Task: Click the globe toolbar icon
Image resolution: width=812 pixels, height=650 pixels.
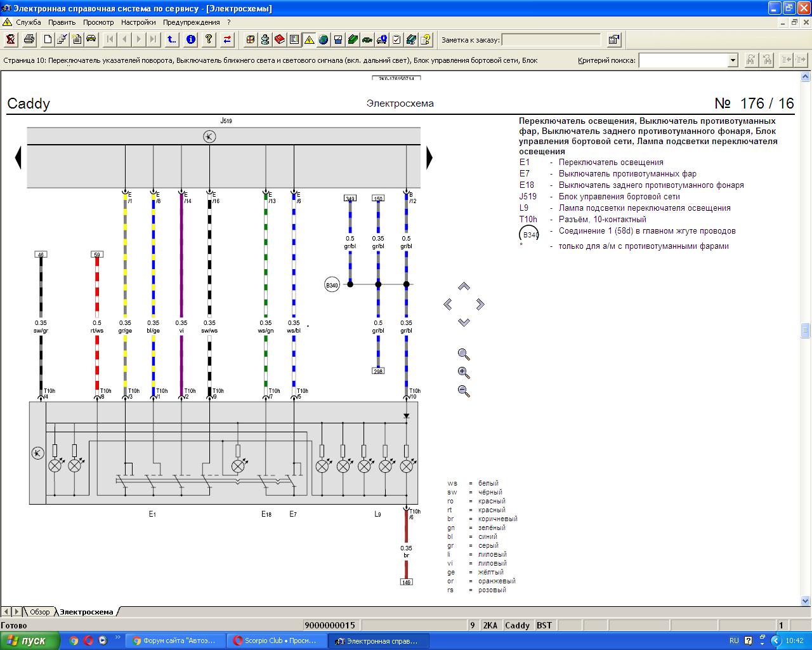Action: click(324, 39)
